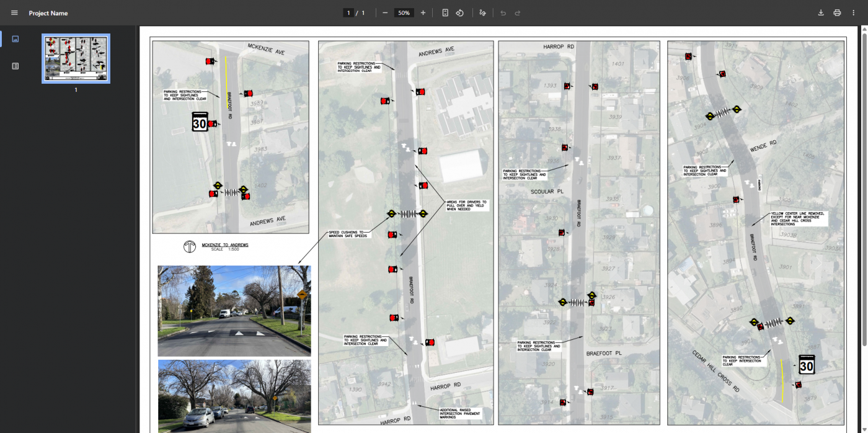Click house number 1401 label
The image size is (868, 433).
click(x=618, y=64)
